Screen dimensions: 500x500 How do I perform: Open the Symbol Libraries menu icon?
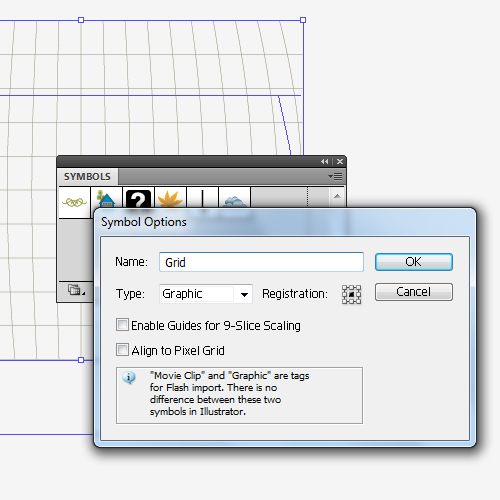pos(76,290)
